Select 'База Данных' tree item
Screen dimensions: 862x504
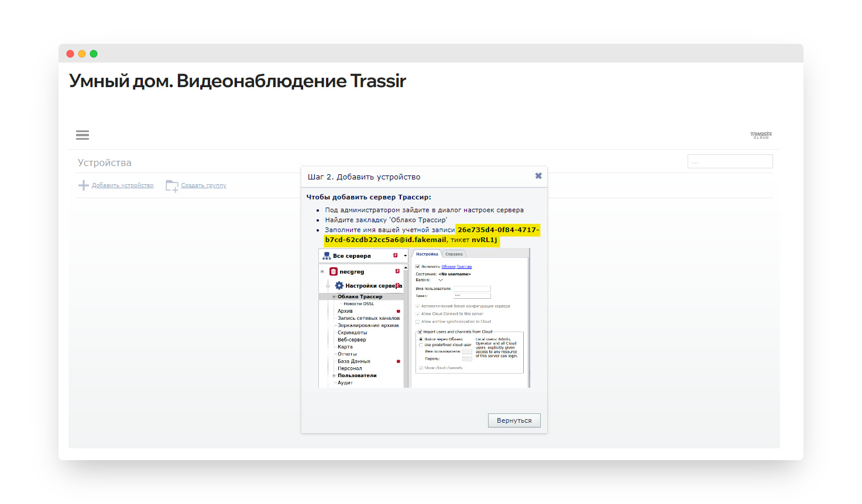click(354, 361)
